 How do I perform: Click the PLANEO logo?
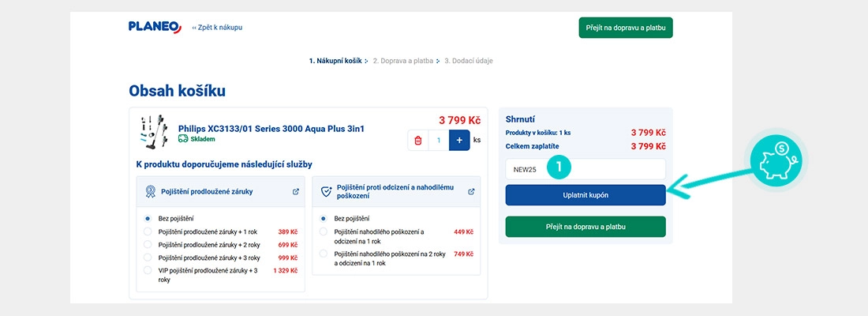coord(155,27)
